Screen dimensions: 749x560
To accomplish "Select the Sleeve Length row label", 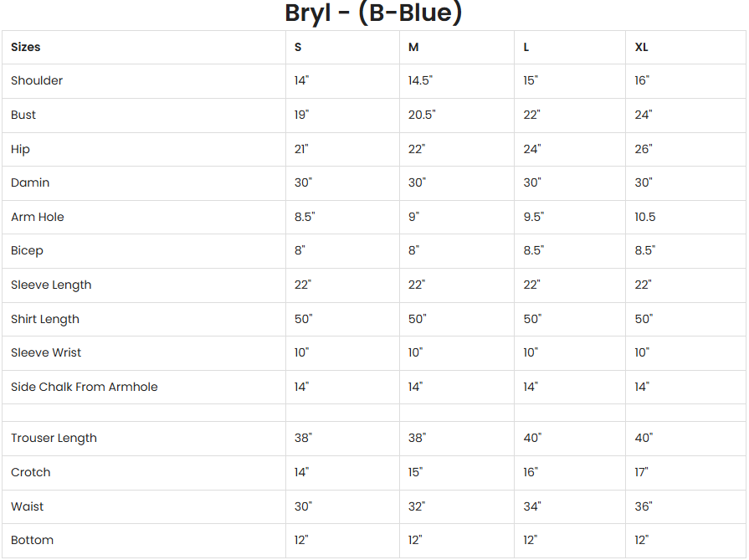I will (x=51, y=285).
